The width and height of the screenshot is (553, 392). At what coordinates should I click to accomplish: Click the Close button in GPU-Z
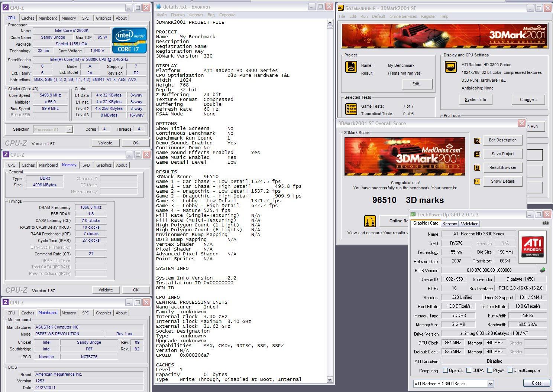[537, 383]
